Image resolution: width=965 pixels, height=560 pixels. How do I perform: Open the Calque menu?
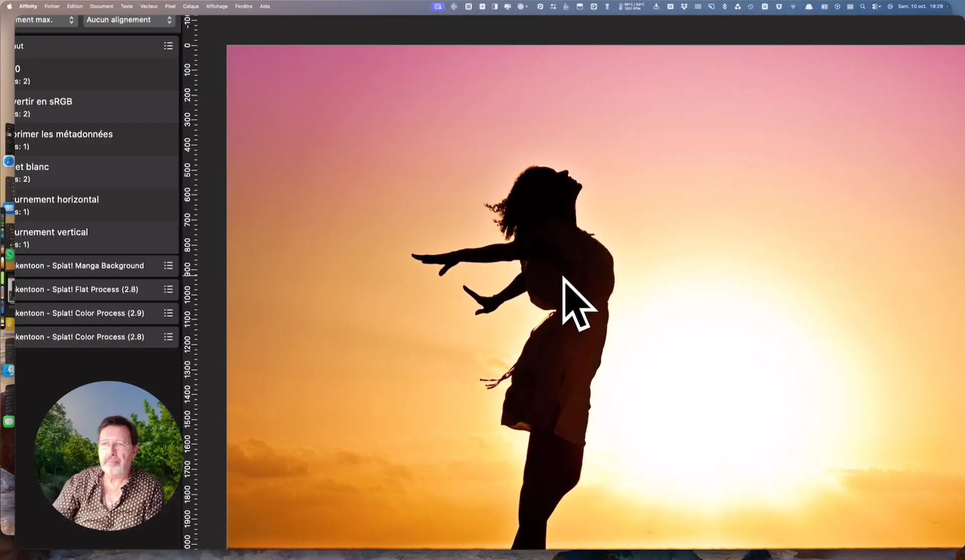(190, 7)
